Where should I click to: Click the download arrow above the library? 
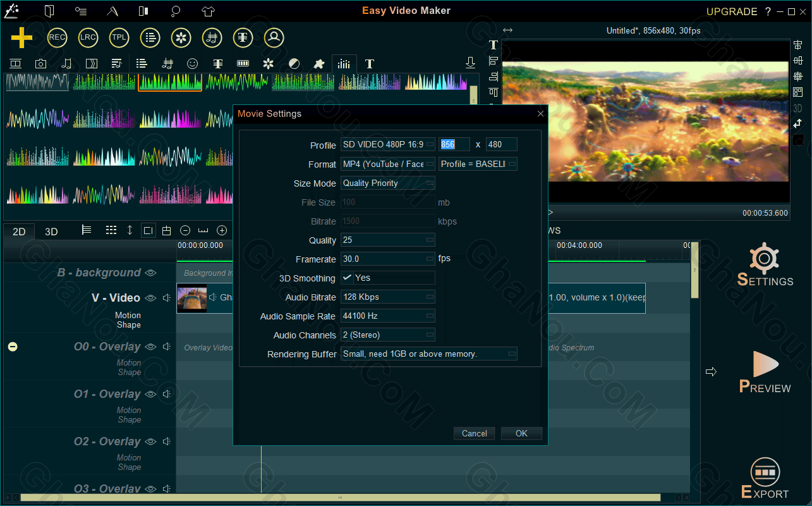470,63
